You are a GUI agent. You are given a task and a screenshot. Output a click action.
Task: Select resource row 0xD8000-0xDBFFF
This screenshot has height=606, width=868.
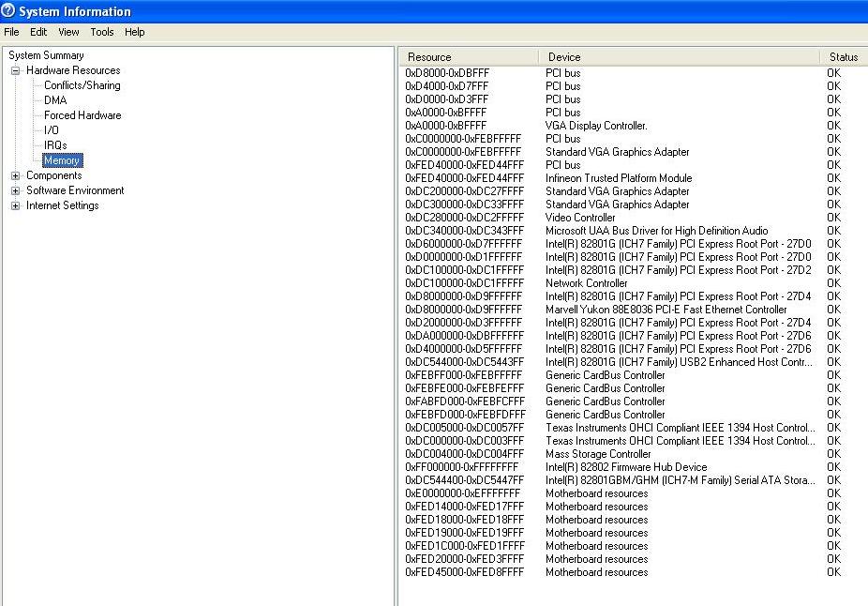tap(447, 73)
